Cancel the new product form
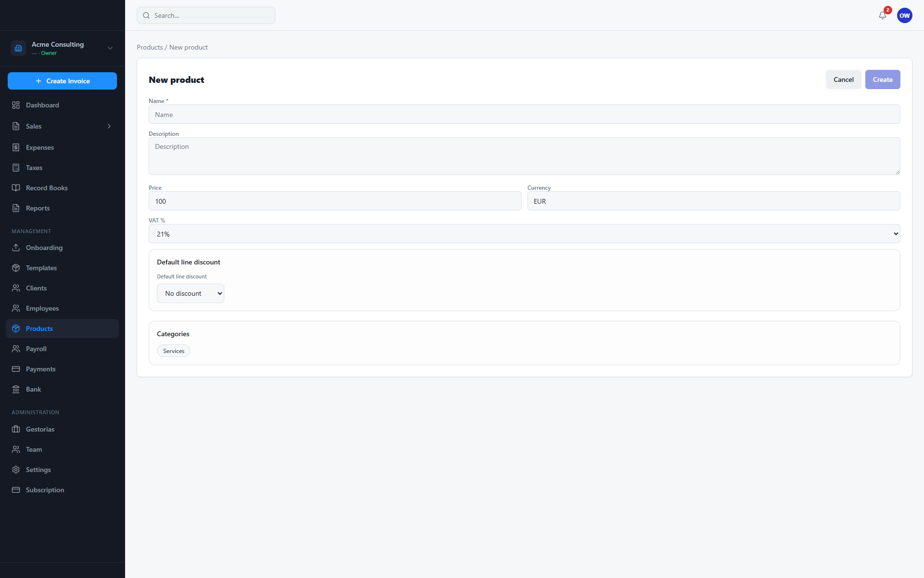924x578 pixels. coord(843,79)
